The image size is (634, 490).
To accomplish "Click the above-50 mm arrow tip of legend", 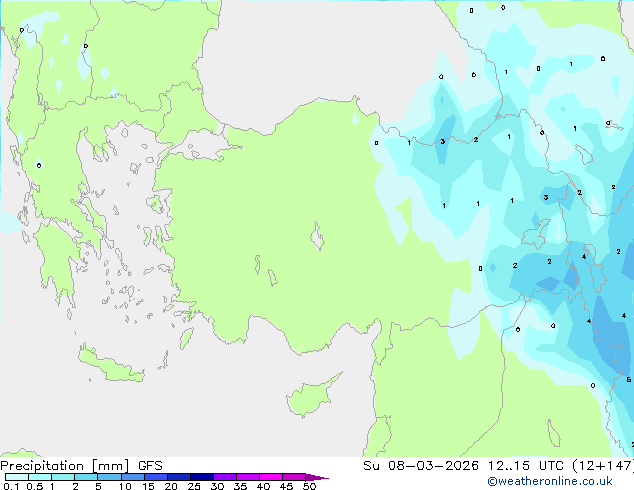I will point(317,477).
